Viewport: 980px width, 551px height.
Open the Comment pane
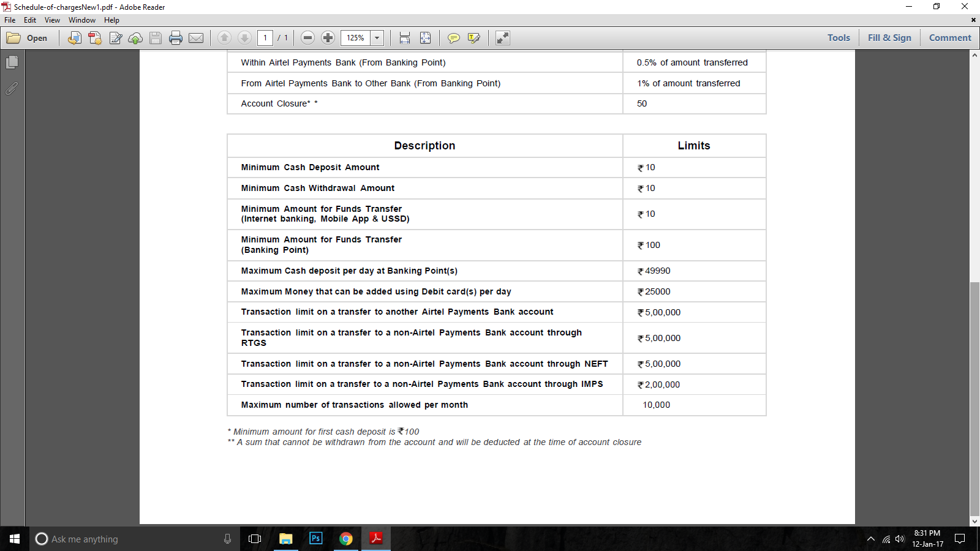tap(950, 38)
